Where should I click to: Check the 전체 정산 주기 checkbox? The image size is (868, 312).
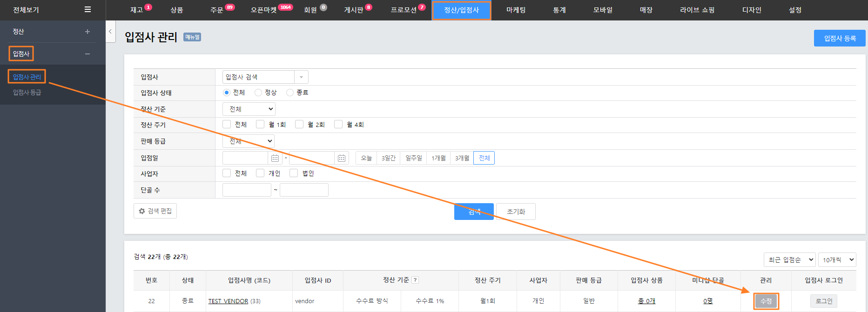pyautogui.click(x=227, y=124)
